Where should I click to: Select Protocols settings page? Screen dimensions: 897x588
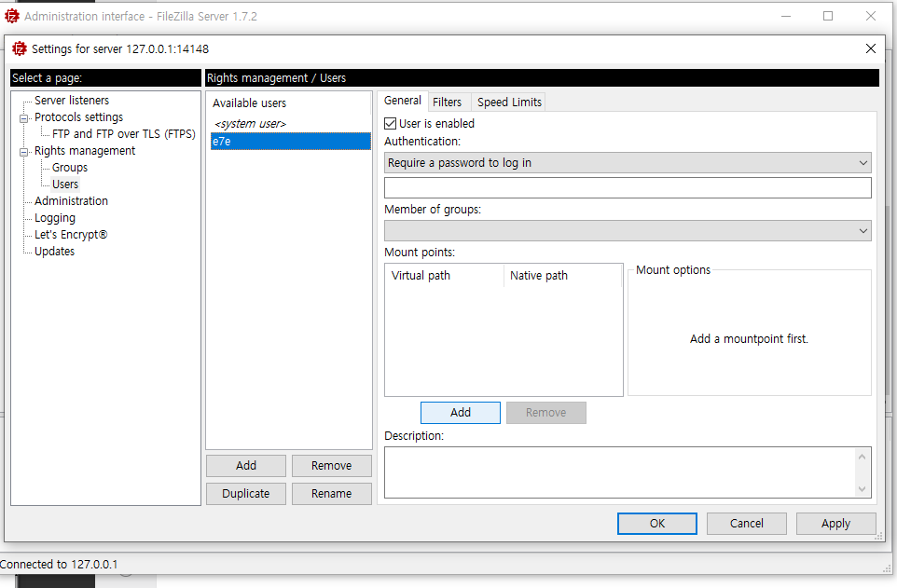coord(79,116)
